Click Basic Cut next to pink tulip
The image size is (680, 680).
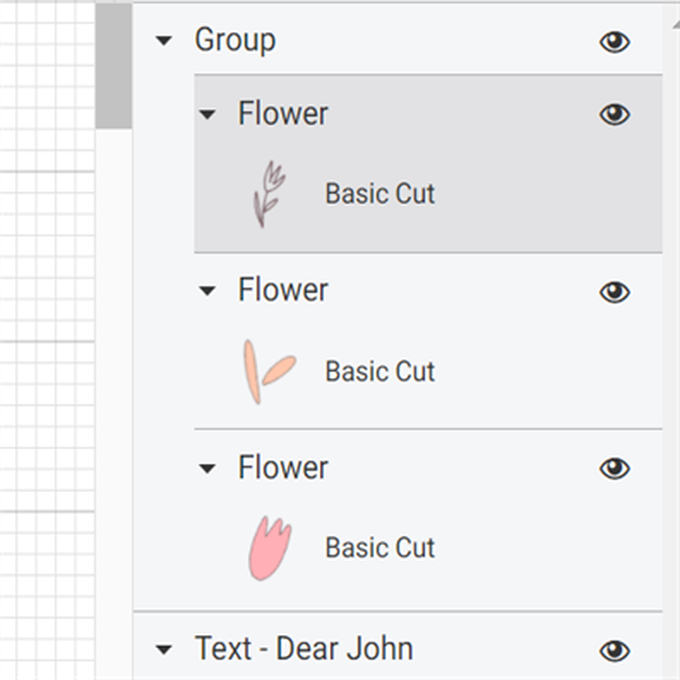tap(380, 548)
